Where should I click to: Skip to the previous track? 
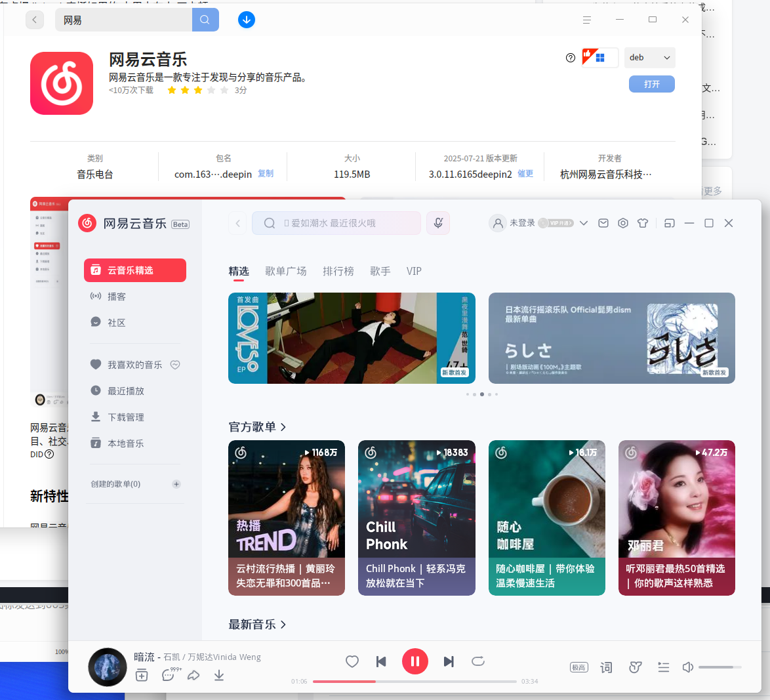click(381, 662)
